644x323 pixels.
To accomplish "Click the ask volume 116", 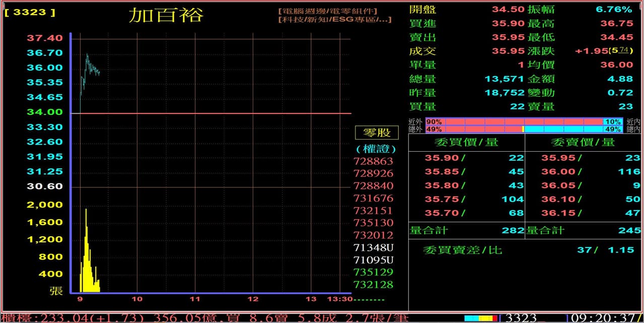I will click(x=629, y=172).
